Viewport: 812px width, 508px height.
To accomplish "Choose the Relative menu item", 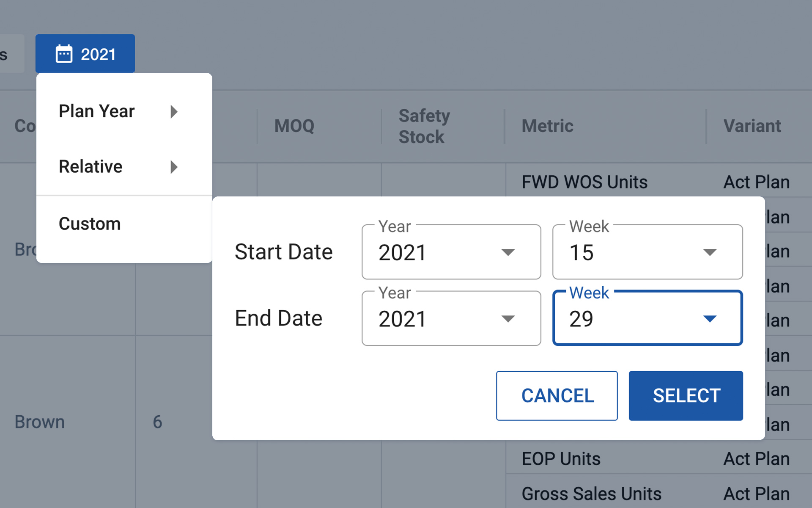I will (x=124, y=167).
